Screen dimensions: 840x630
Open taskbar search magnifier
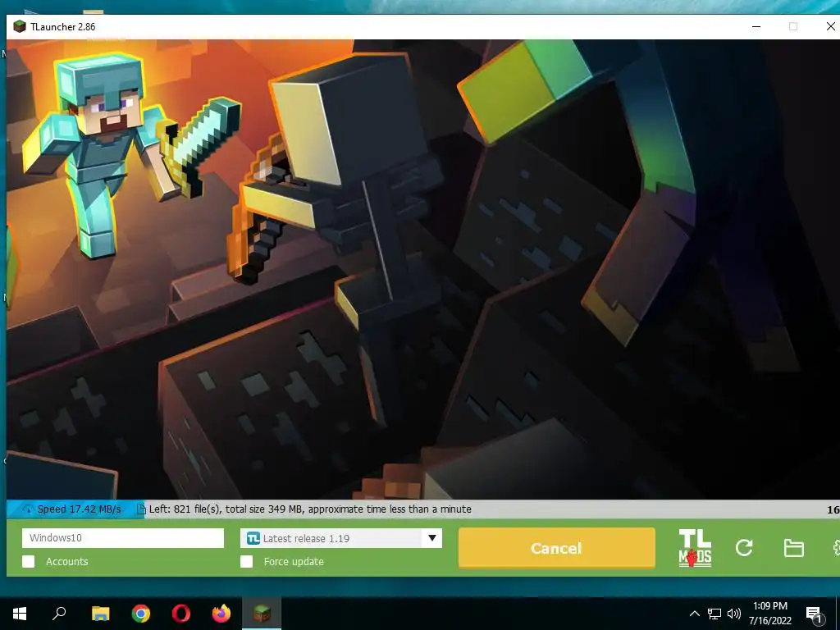(59, 613)
